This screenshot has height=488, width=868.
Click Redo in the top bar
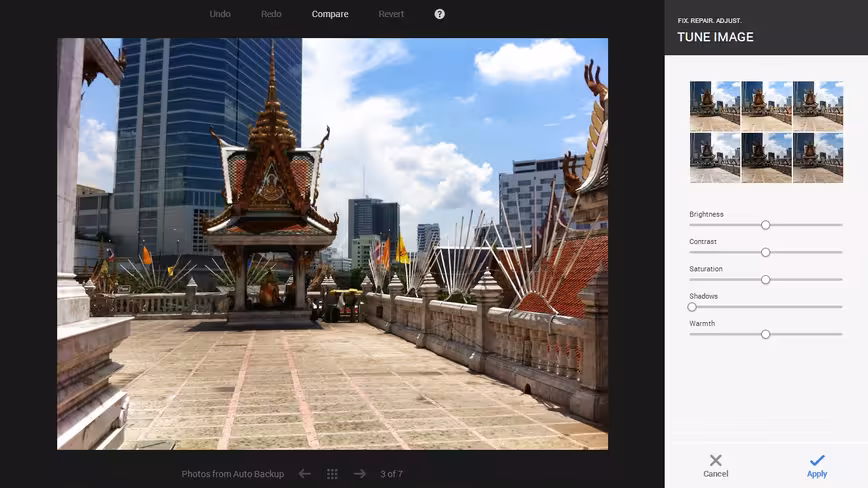tap(271, 14)
